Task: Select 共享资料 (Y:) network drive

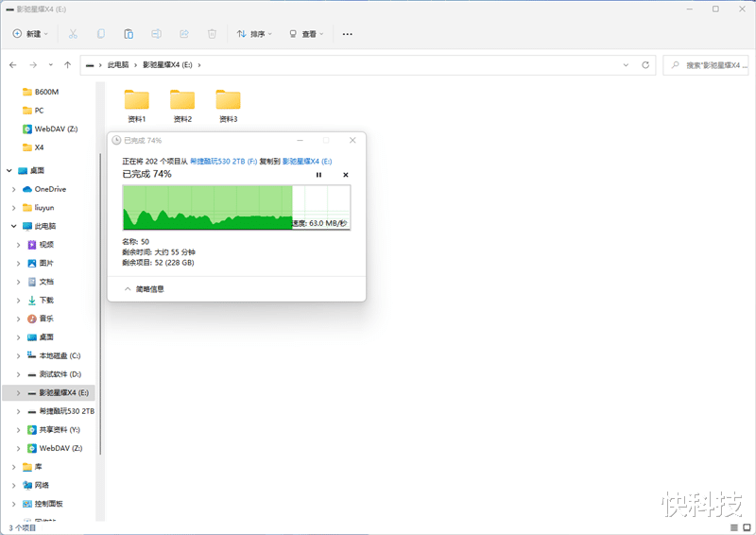Action: coord(54,429)
